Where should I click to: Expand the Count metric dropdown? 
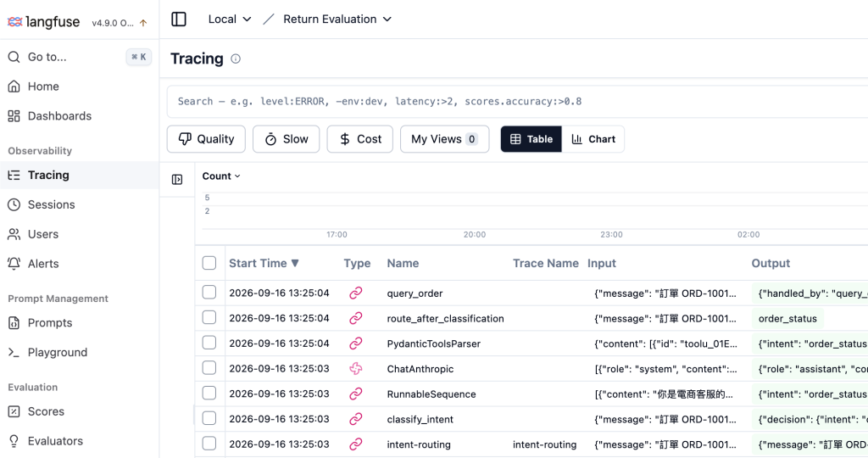[x=221, y=176]
